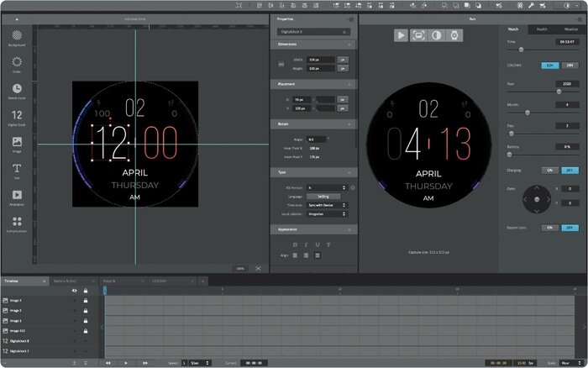The height and width of the screenshot is (368, 588).
Task: Apply bold text formatting
Action: tap(295, 245)
